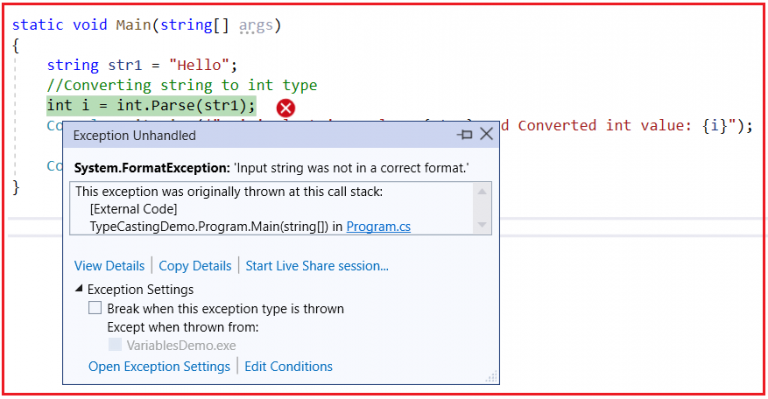The image size is (768, 399).
Task: Open Exception Settings link
Action: coord(159,367)
